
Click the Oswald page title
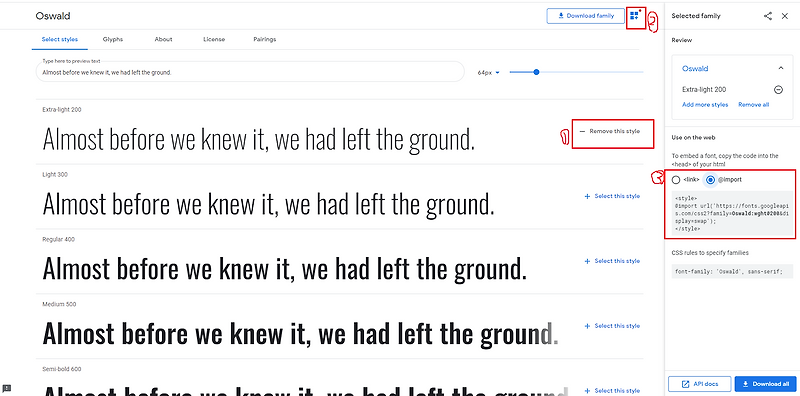pyautogui.click(x=53, y=16)
